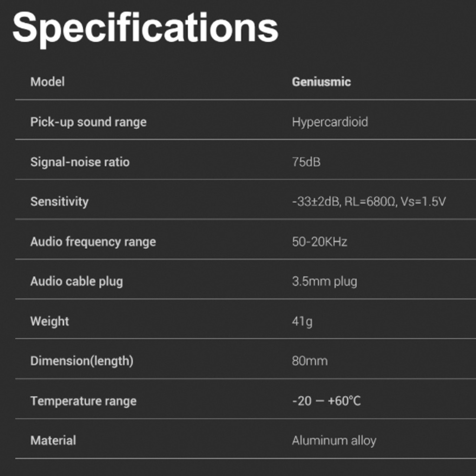
Task: Select the Model row label
Action: pyautogui.click(x=47, y=82)
